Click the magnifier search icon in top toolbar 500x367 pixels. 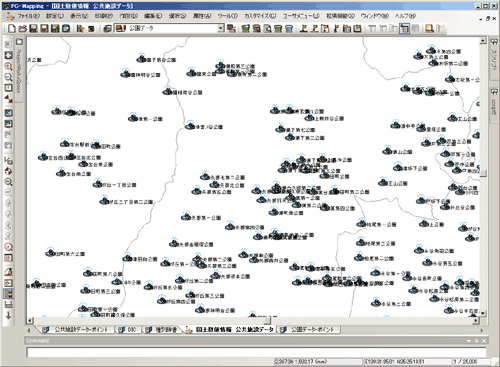tap(267, 29)
